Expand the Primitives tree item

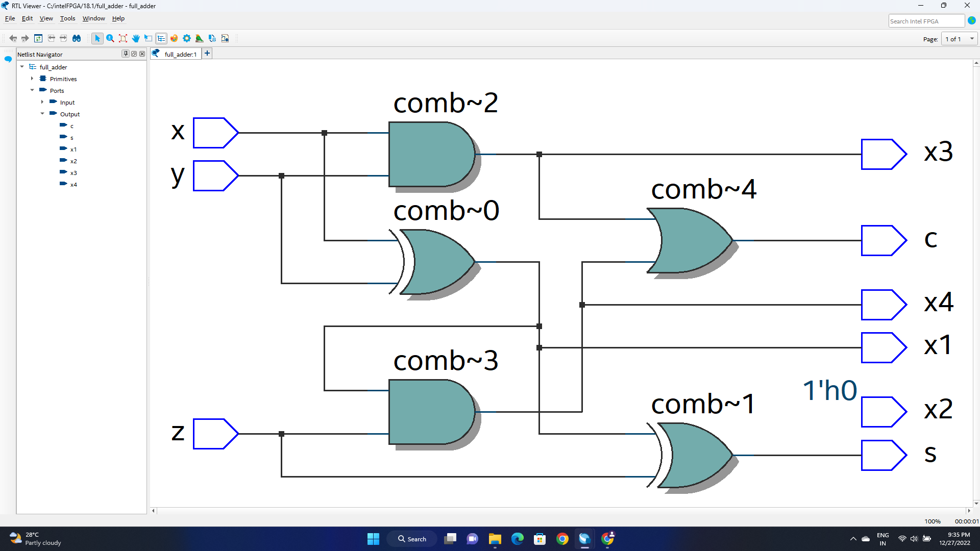pos(32,79)
